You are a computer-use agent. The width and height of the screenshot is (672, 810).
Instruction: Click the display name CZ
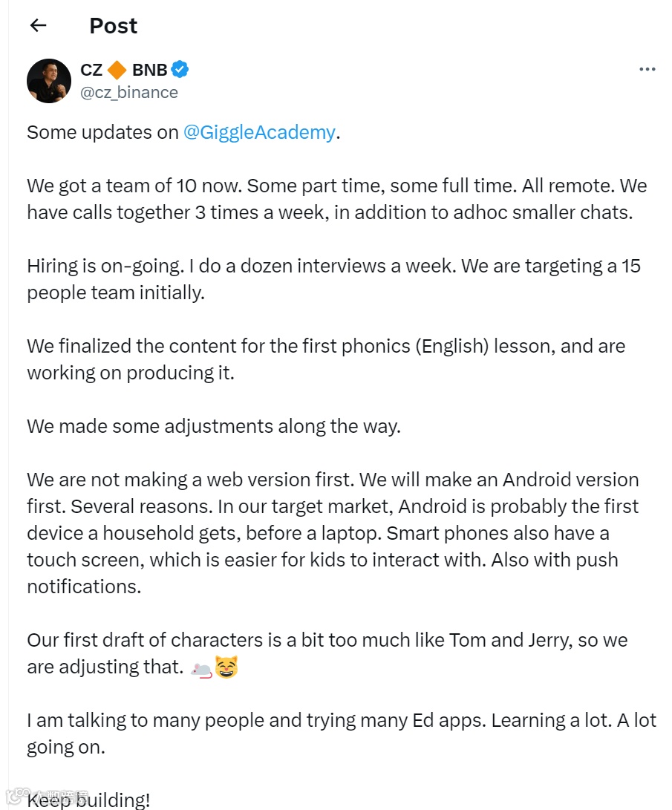[x=91, y=70]
